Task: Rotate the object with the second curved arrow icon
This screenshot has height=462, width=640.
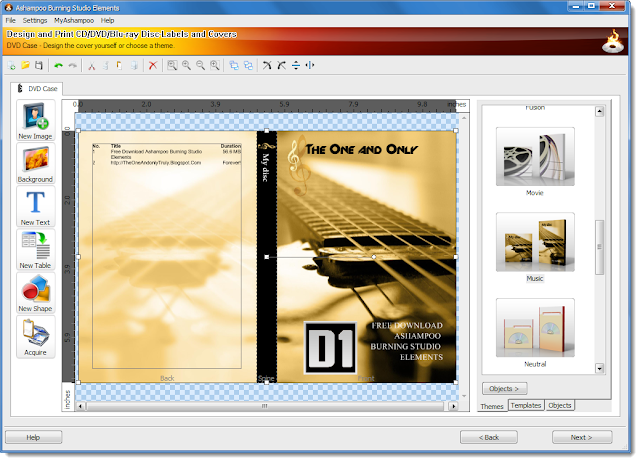Action: 282,65
